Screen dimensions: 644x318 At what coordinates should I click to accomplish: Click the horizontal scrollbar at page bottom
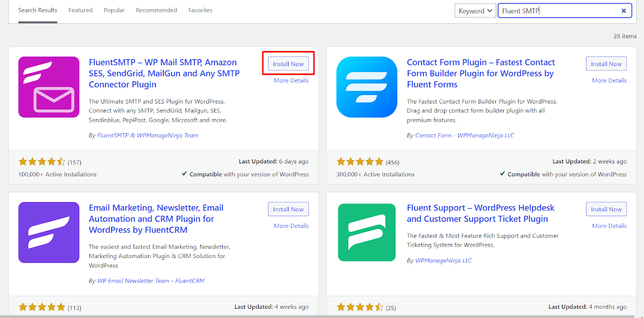(318, 316)
